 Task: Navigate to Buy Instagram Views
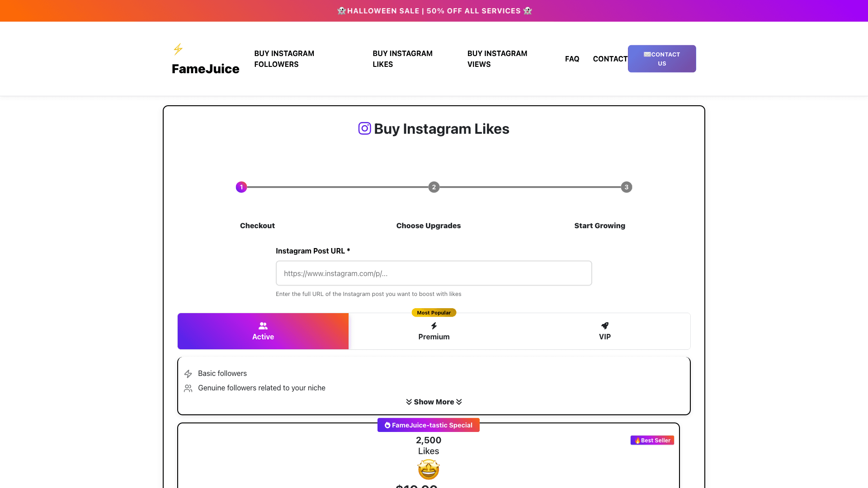coord(497,59)
